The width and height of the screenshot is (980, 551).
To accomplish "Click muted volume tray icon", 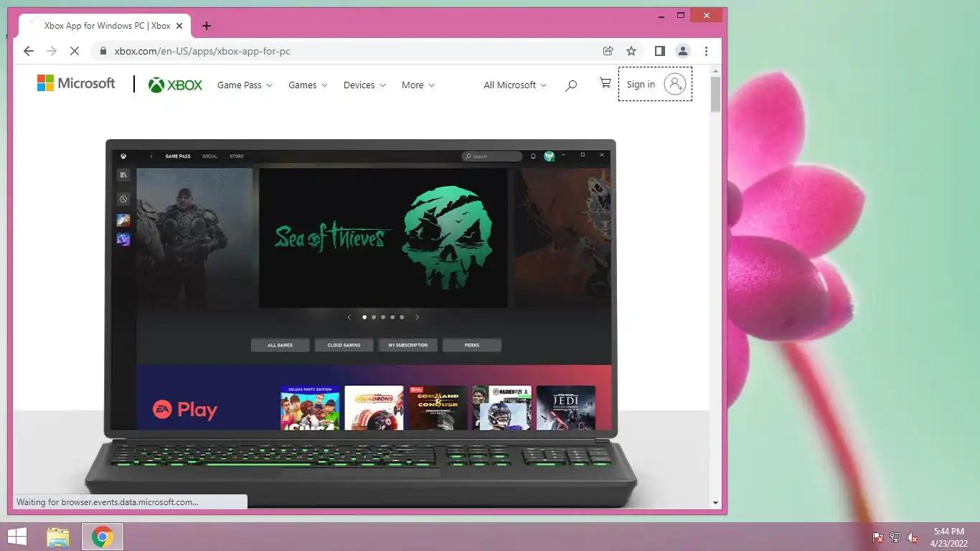I will pos(913,537).
